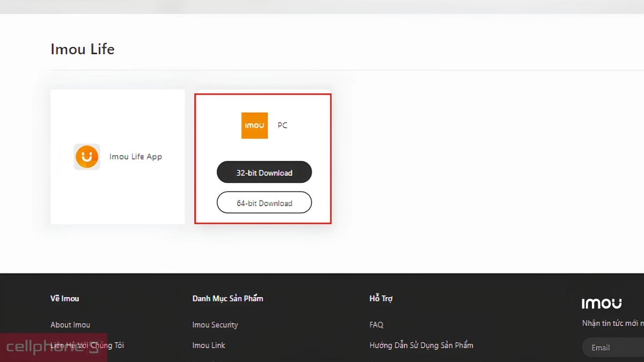Click the Imou Life App smiley icon

point(87,157)
